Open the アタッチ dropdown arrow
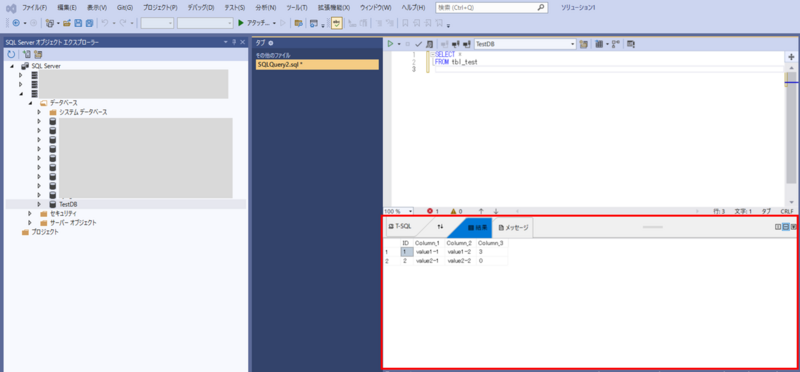 point(274,23)
